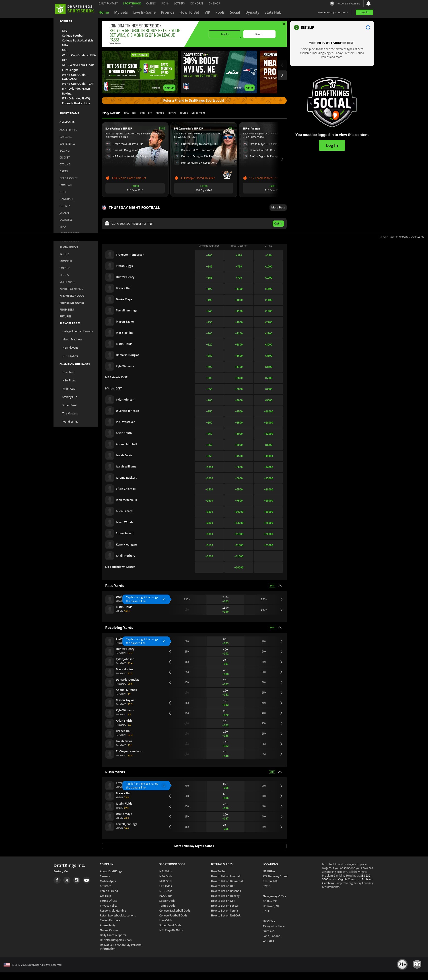Close the Join DraftKings Sportsbook banner
The height and width of the screenshot is (980, 428).
click(284, 24)
